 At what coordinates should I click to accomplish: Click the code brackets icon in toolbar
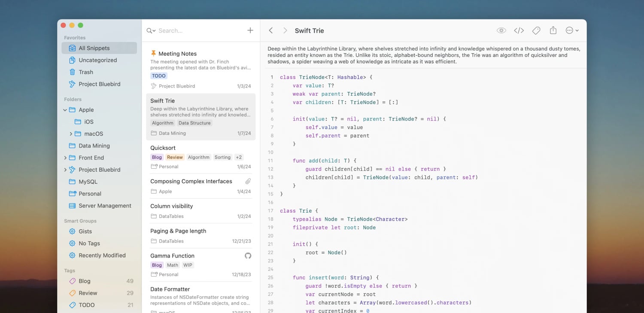click(519, 30)
